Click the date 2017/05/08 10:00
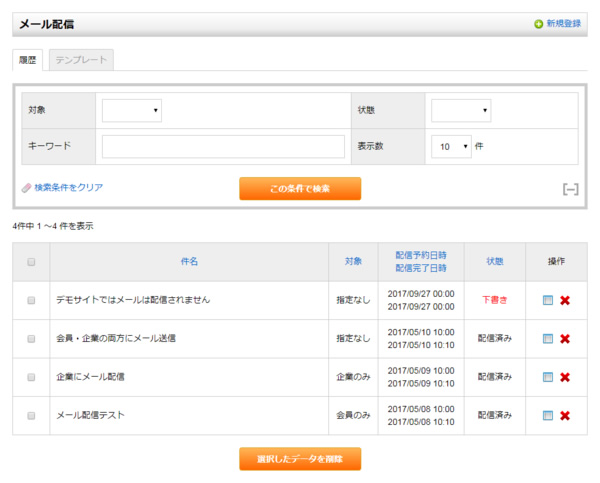 (421, 409)
